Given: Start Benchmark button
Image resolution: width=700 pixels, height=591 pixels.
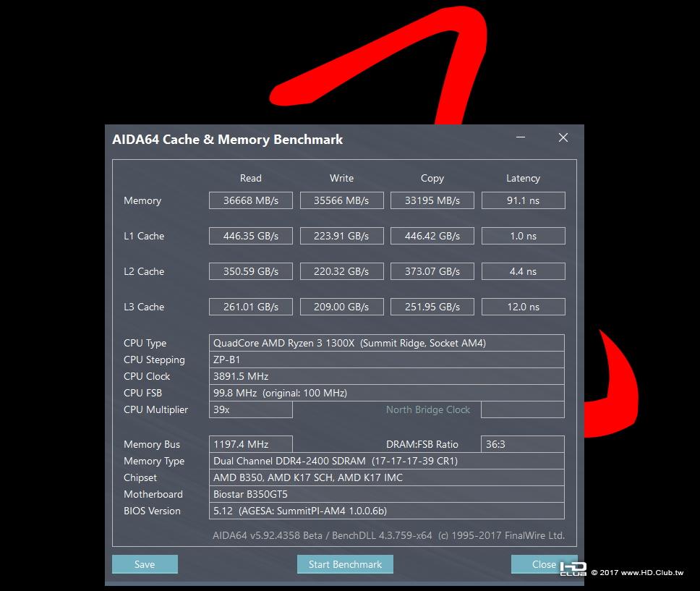Looking at the screenshot, I should [345, 564].
